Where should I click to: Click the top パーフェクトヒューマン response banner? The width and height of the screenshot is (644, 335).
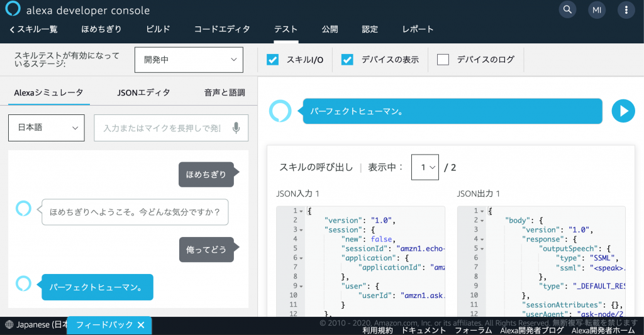[452, 111]
